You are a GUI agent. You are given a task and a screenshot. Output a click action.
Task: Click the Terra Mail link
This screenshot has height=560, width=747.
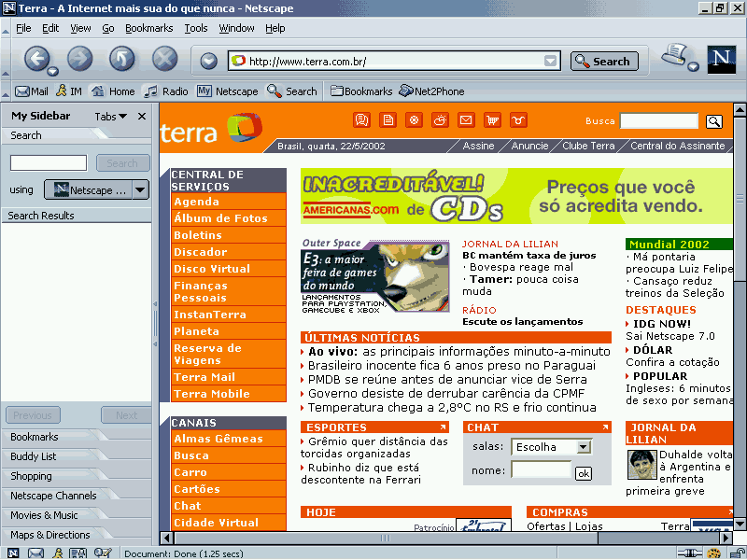(204, 377)
